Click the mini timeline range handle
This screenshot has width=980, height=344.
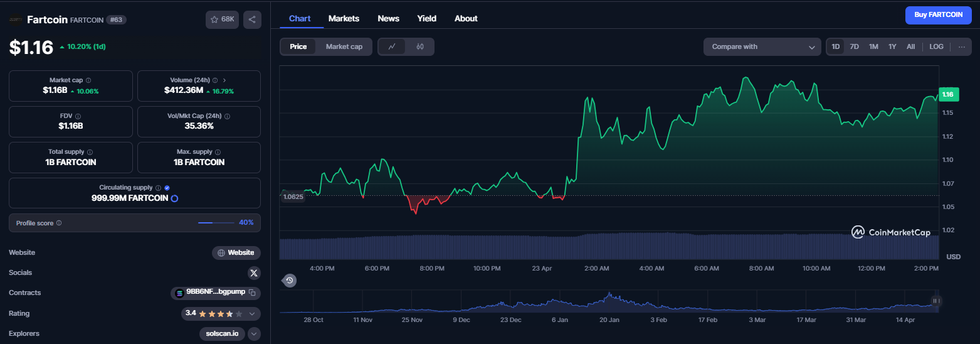coord(937,301)
